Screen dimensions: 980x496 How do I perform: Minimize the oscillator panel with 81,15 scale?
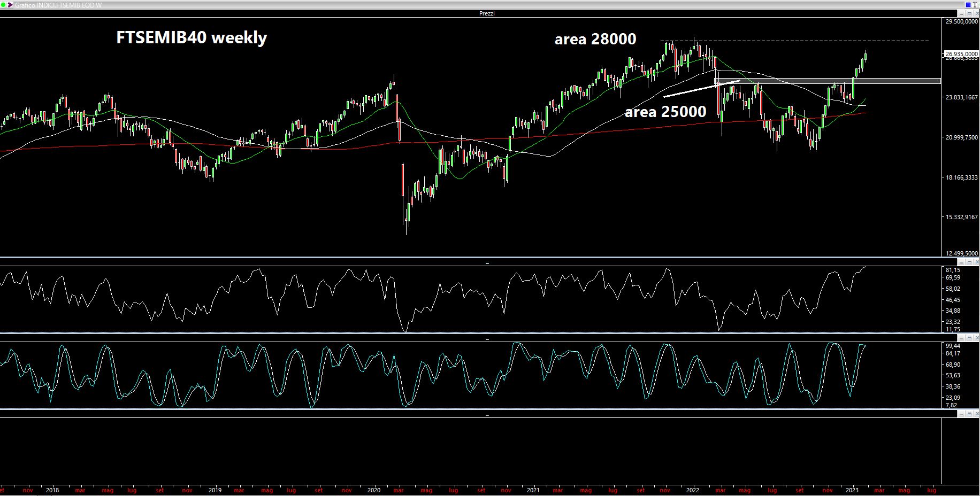click(961, 262)
